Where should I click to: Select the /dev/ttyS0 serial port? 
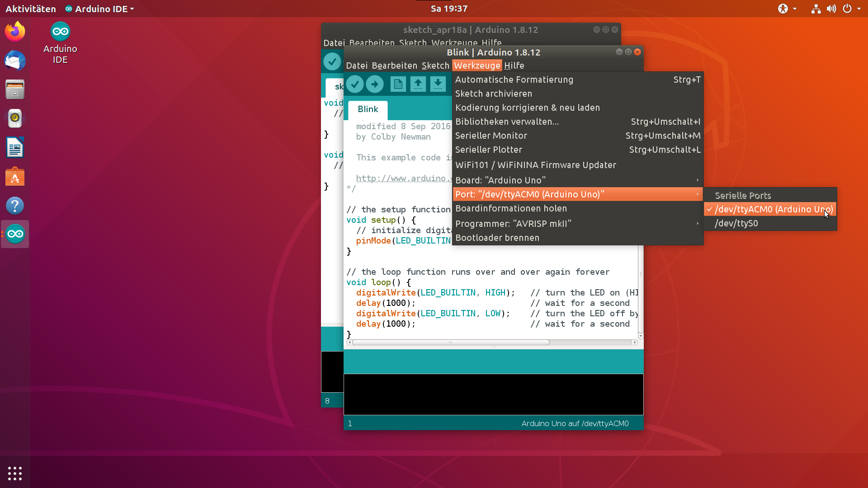[x=770, y=223]
